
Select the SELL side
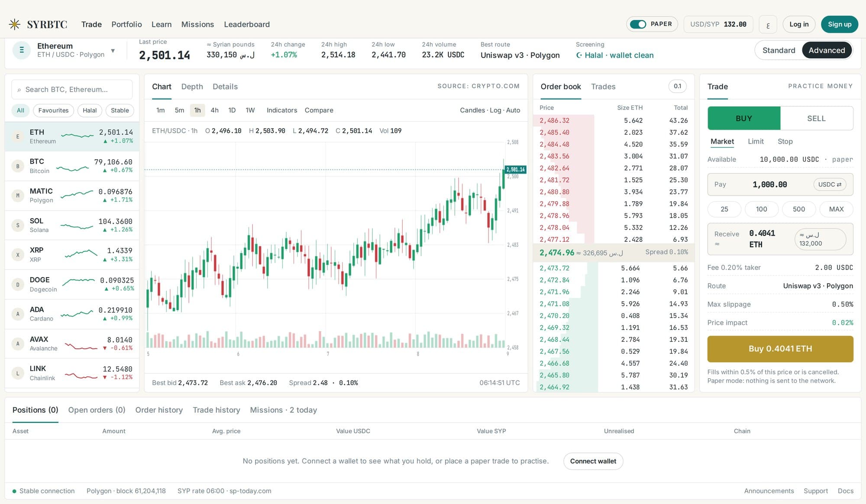[816, 118]
